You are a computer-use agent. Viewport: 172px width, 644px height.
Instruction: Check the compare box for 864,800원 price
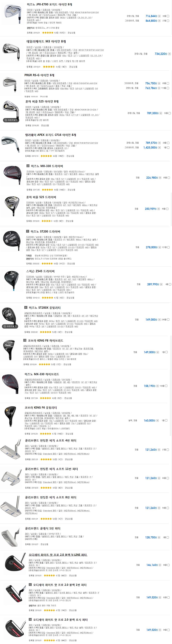(168, 21)
